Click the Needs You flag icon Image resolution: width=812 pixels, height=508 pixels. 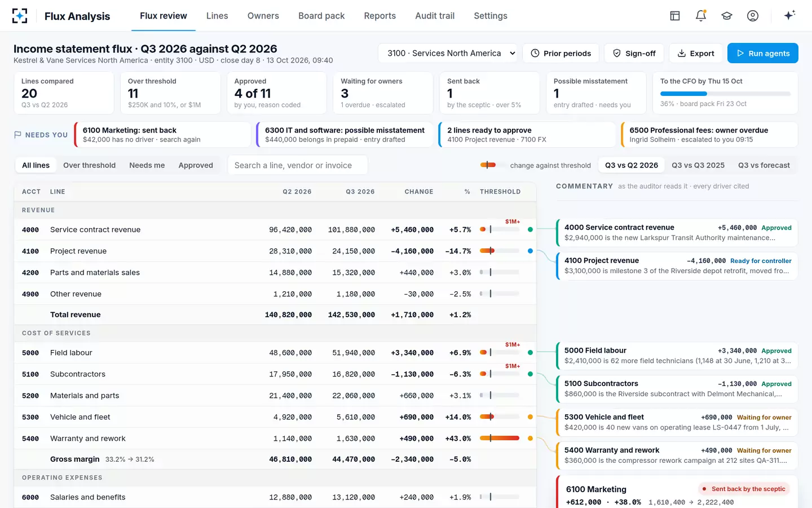point(17,135)
